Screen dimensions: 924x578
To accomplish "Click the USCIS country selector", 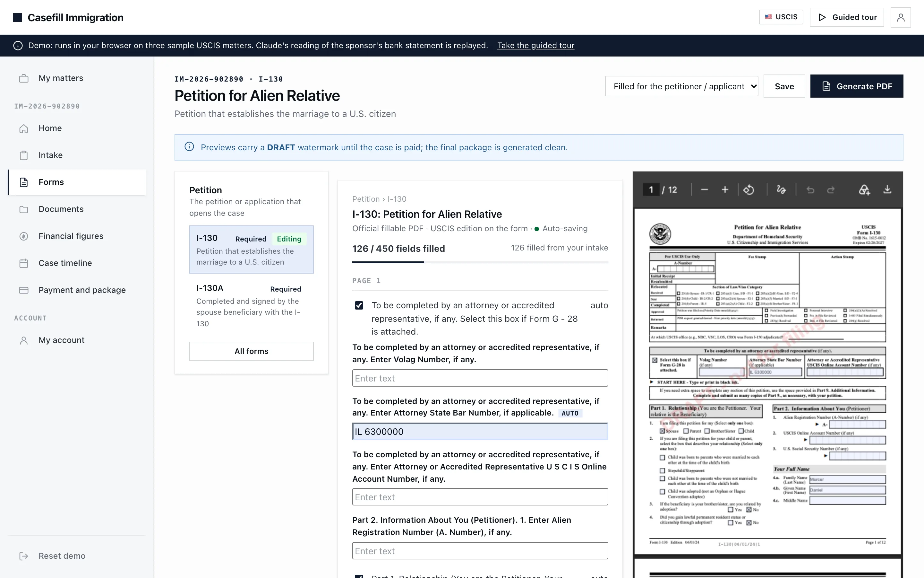I will point(781,17).
